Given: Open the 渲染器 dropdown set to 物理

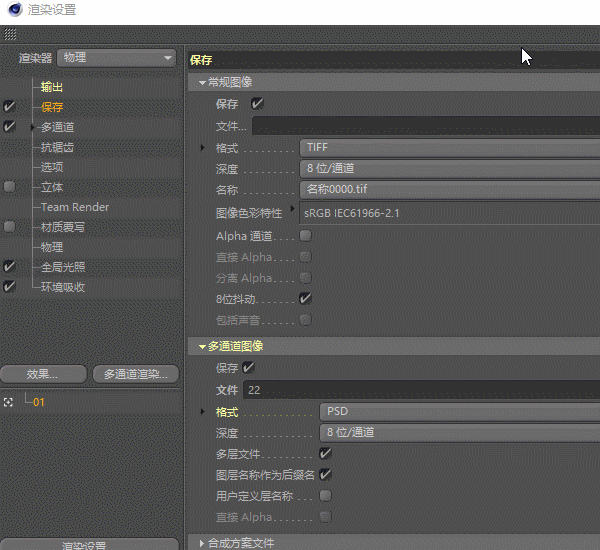Looking at the screenshot, I should [x=117, y=58].
